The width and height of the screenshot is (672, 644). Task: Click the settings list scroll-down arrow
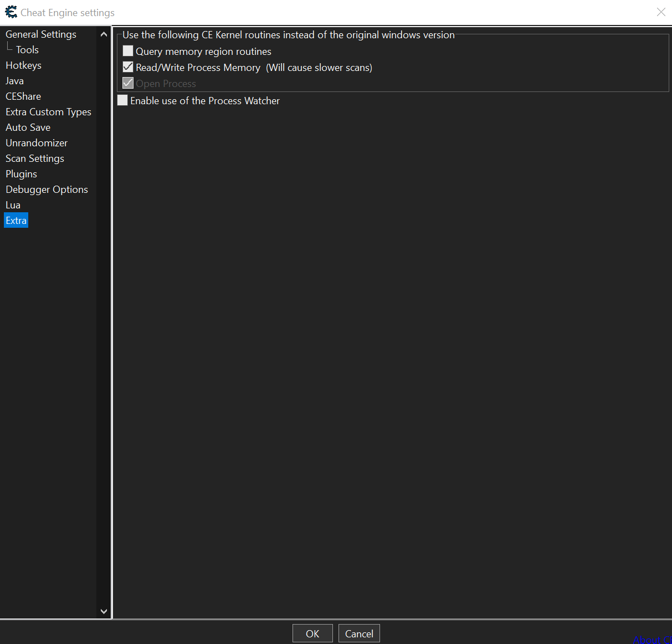(104, 611)
